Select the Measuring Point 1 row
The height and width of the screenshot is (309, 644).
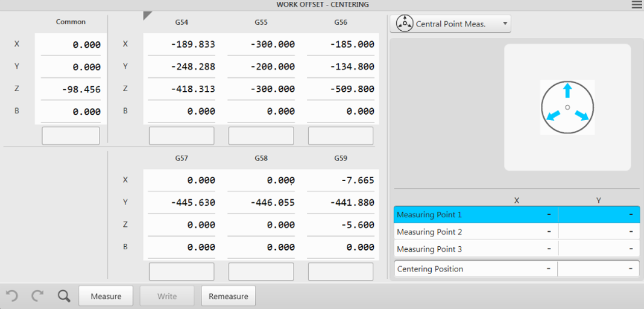pyautogui.click(x=517, y=214)
